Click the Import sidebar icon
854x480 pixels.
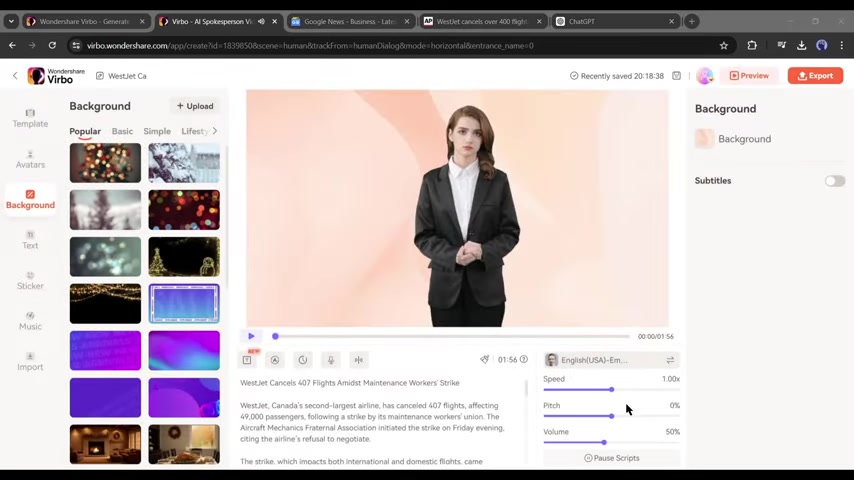30,361
